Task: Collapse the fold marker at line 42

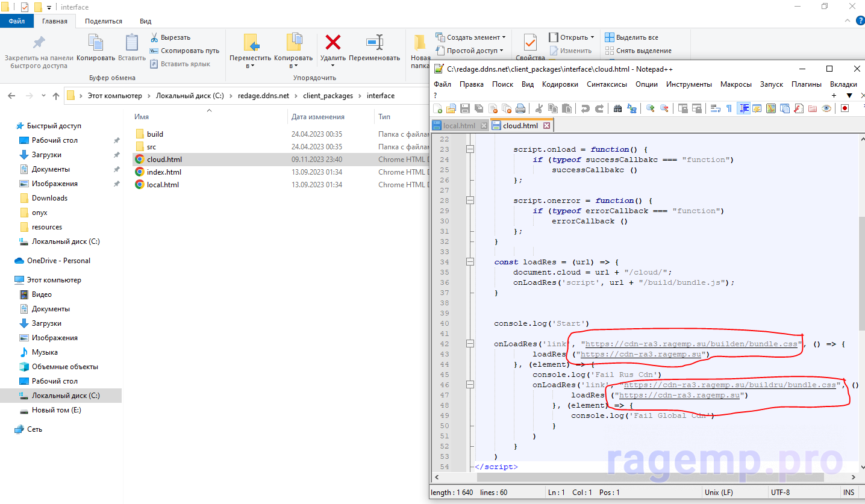Action: pyautogui.click(x=470, y=344)
